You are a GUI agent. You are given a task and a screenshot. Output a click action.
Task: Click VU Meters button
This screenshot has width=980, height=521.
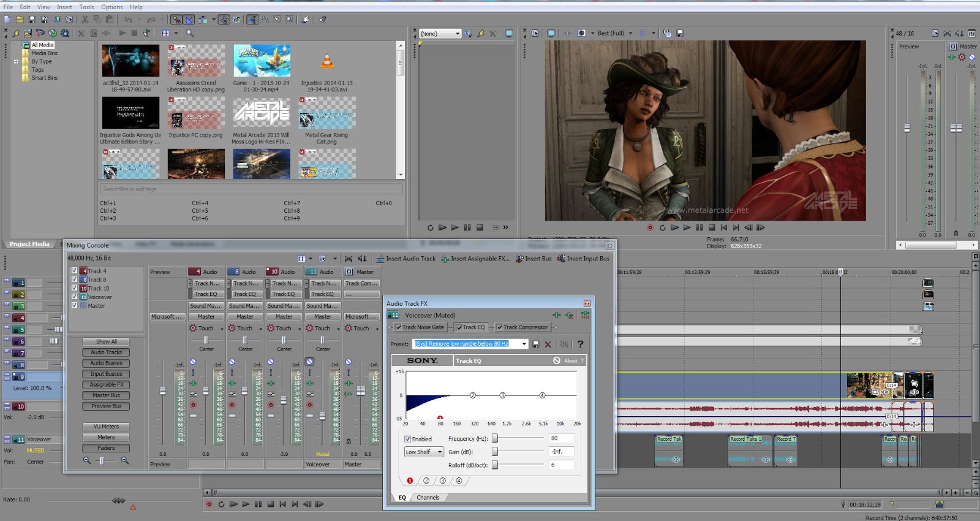[x=106, y=427]
